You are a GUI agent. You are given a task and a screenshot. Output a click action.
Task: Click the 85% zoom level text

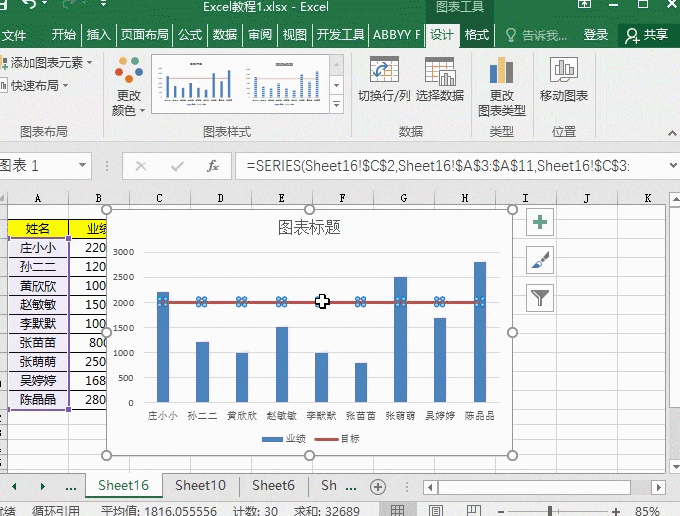click(x=647, y=511)
